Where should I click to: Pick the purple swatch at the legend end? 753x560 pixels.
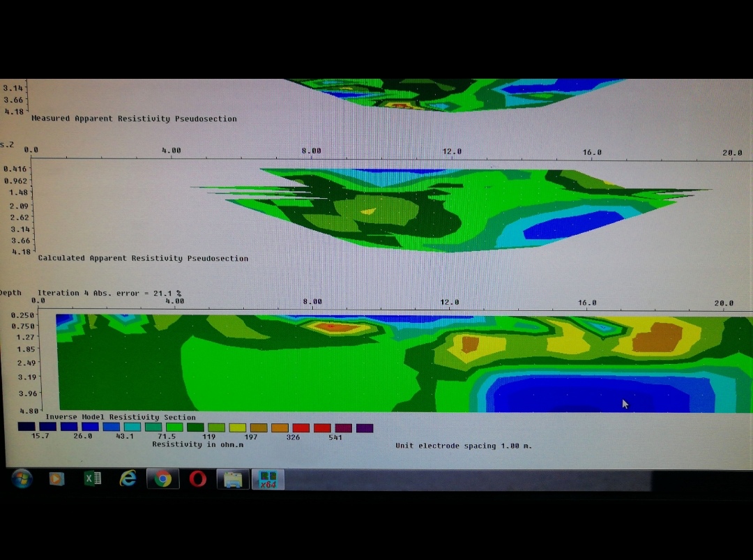pyautogui.click(x=365, y=427)
